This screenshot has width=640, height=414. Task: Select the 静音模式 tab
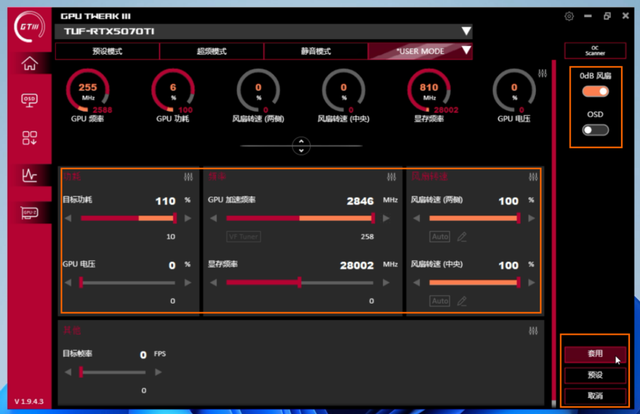(316, 51)
